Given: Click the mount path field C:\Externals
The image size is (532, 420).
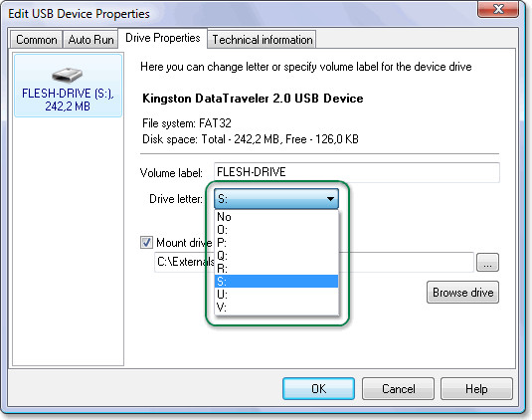Looking at the screenshot, I should [314, 262].
